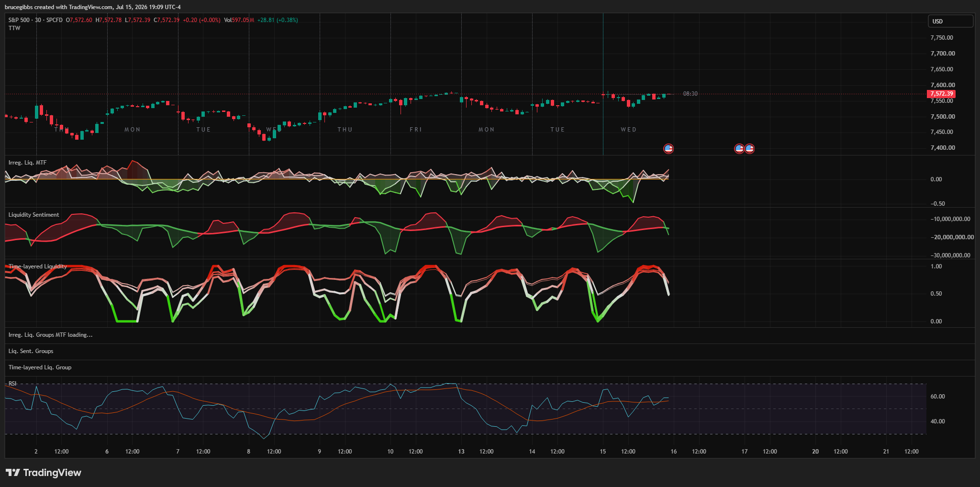Select the Time-layered Liquidity indicator title

(37, 266)
